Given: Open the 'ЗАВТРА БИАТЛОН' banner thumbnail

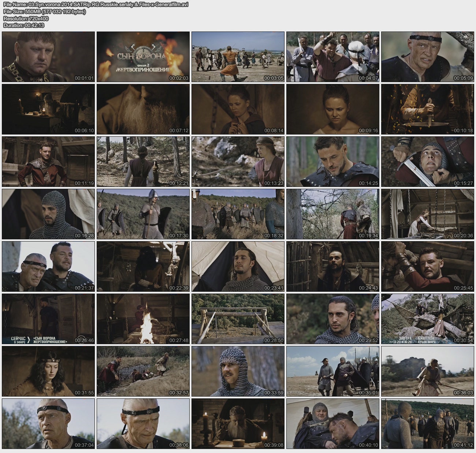Looking at the screenshot, I should (428, 319).
